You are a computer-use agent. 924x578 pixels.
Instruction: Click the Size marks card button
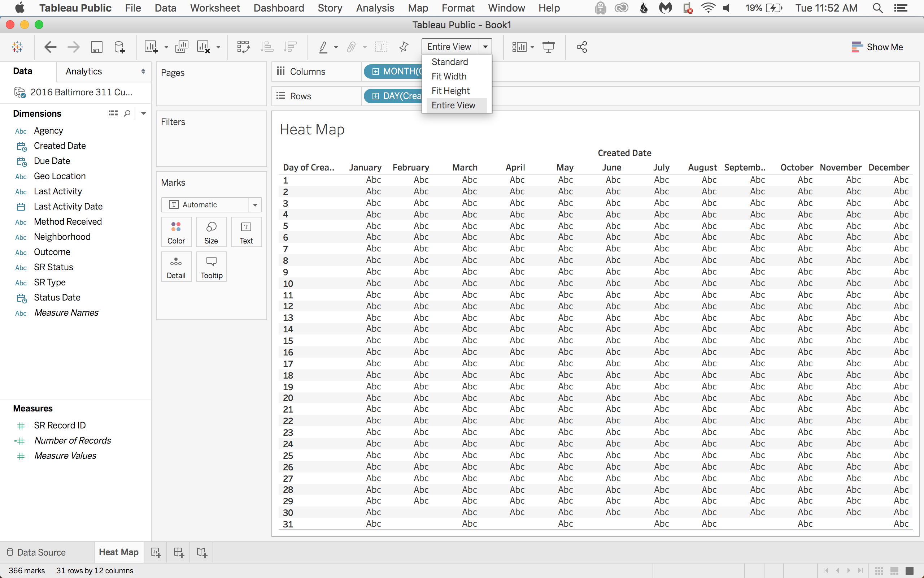click(x=211, y=232)
